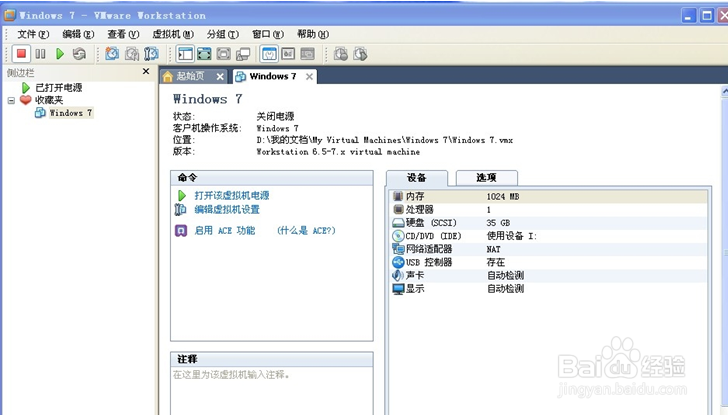Viewport: 728px width, 415px height.
Task: Click the speaker icon beside 声卡
Action: (398, 275)
